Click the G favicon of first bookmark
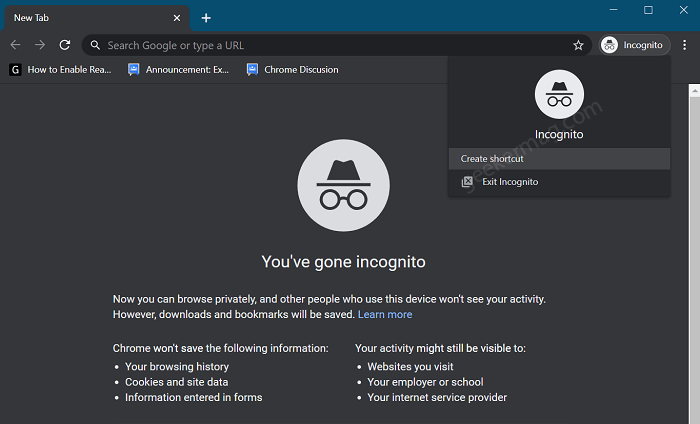The height and width of the screenshot is (424, 700). (15, 70)
